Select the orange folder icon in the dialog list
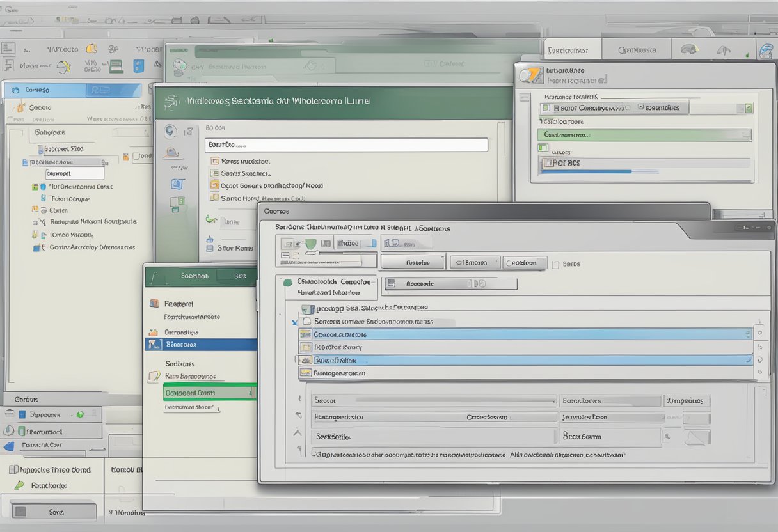Screen dimensions: 778x532 tap(216, 185)
